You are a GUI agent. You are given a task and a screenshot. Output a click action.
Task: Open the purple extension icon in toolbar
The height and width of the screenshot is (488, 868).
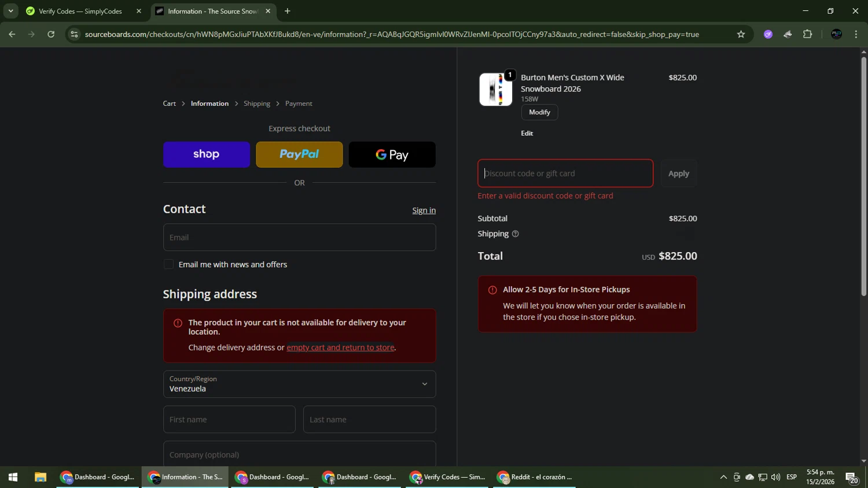pos(768,34)
